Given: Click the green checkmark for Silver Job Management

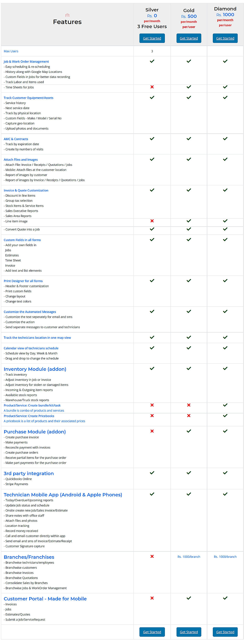Looking at the screenshot, I should (x=152, y=61).
